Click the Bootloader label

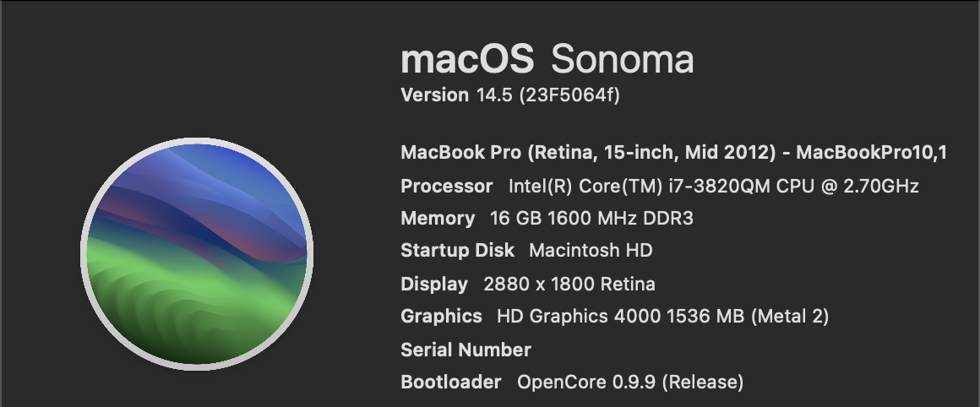click(450, 382)
